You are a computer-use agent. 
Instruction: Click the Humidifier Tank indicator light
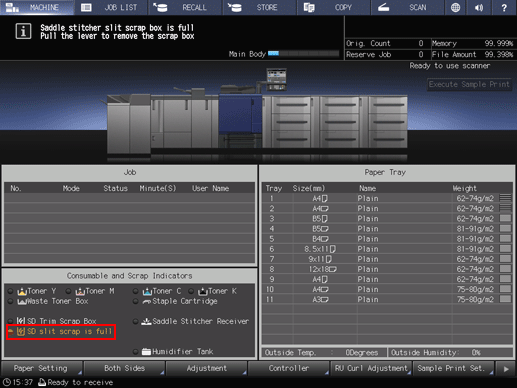pyautogui.click(x=135, y=352)
